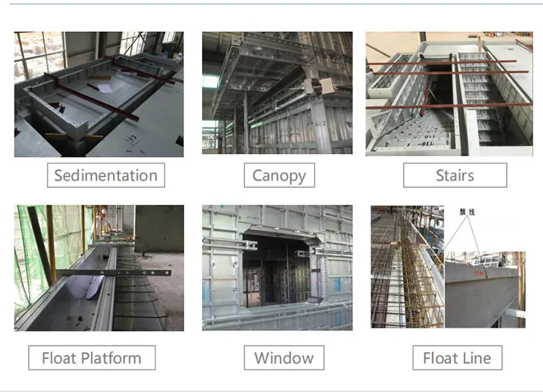
Task: Select the concrete wall close-up in Float Line
Action: point(485,290)
